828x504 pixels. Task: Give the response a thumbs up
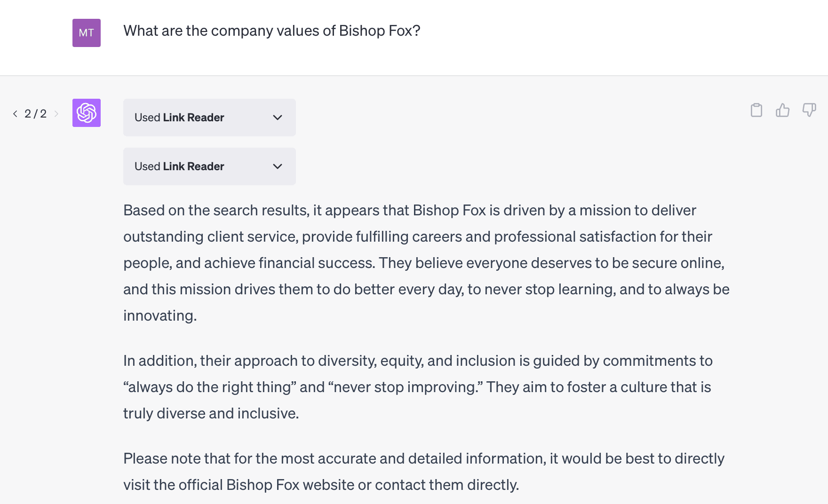(x=783, y=110)
